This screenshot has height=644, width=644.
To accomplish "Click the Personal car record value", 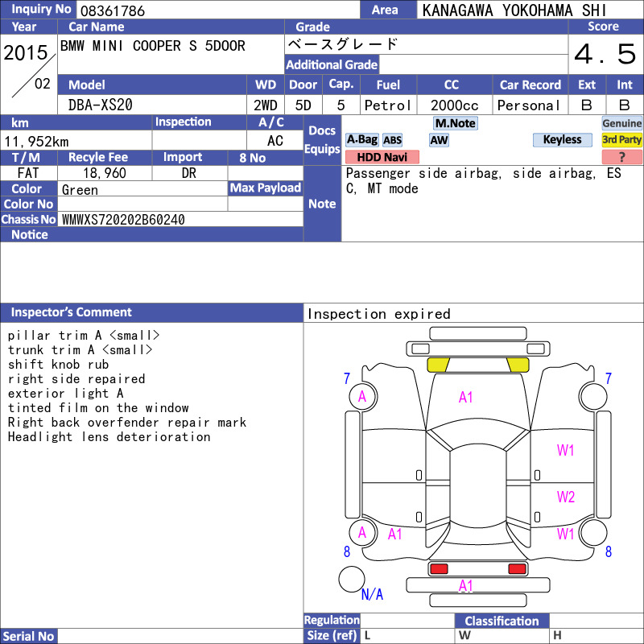I will [529, 105].
